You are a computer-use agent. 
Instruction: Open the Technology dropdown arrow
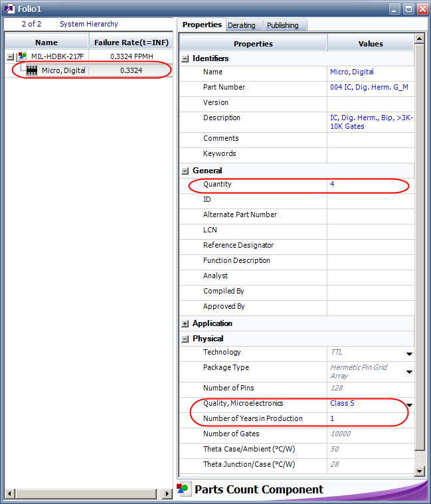pos(409,354)
